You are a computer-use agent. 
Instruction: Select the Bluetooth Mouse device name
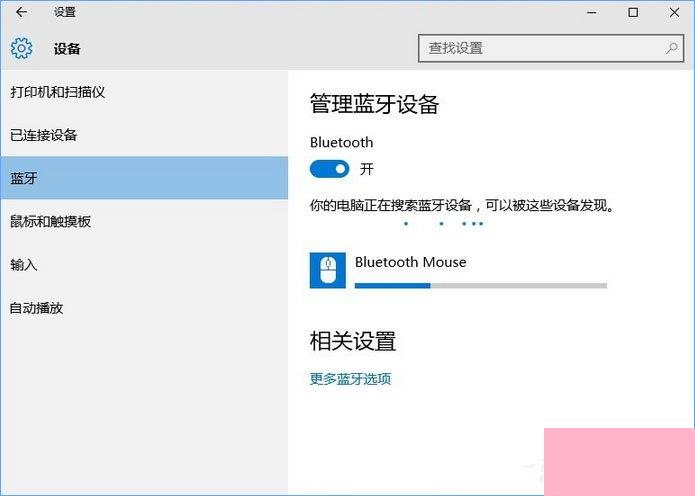pyautogui.click(x=410, y=262)
